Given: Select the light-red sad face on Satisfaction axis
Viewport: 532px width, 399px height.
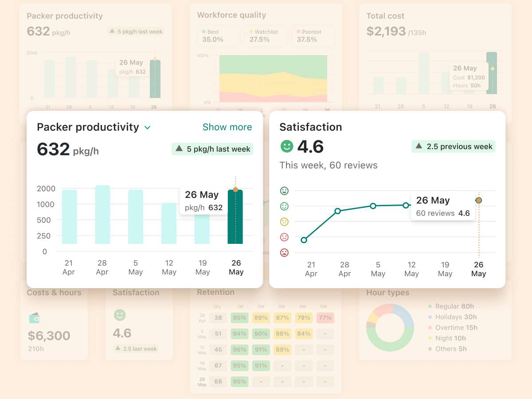Looking at the screenshot, I should click(284, 237).
